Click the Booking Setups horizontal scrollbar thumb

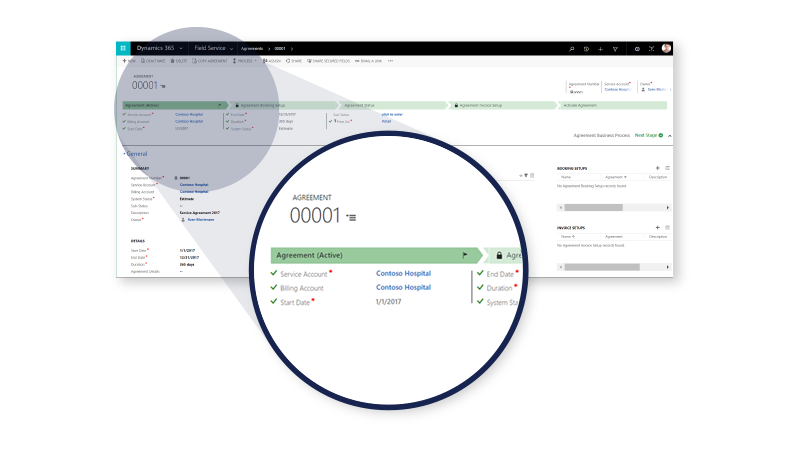click(593, 208)
